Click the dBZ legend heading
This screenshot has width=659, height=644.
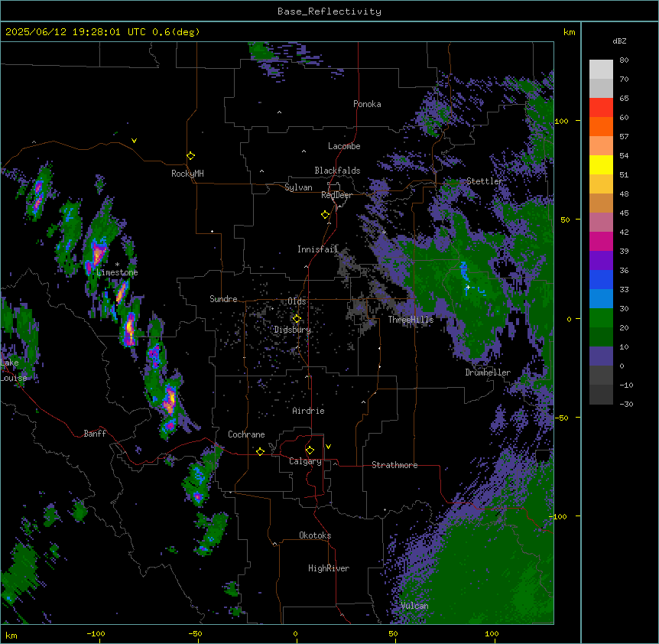619,41
